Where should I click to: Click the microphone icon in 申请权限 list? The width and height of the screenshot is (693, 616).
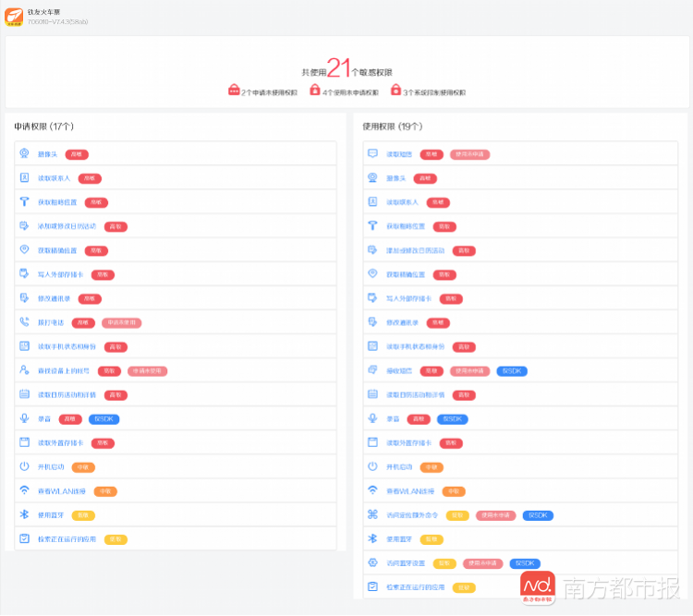(x=24, y=418)
